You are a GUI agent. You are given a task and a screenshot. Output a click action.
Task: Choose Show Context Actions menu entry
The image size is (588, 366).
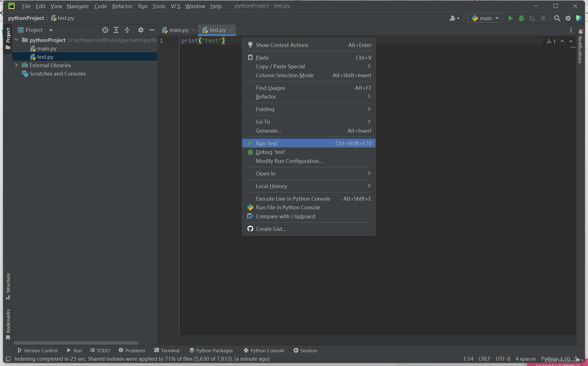click(x=309, y=45)
